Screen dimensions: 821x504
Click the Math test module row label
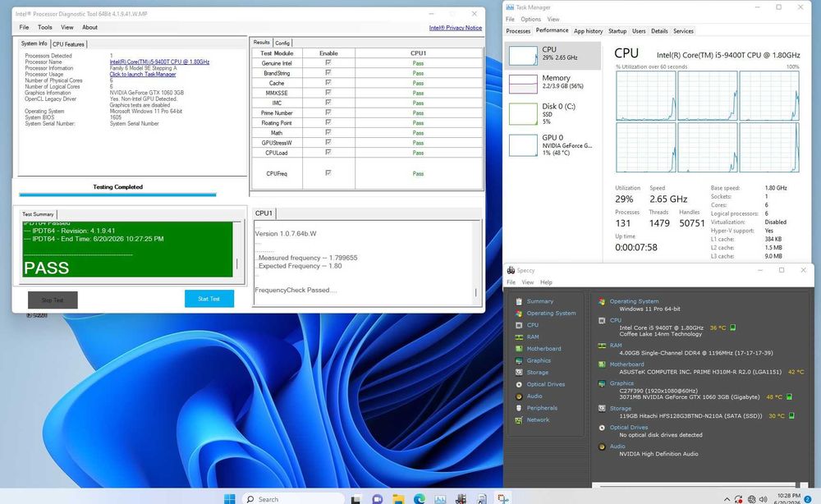[277, 133]
